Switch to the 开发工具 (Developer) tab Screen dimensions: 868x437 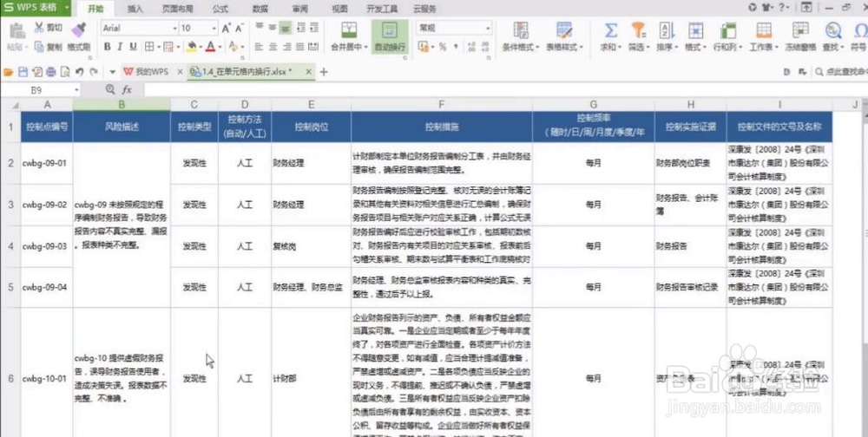point(382,9)
